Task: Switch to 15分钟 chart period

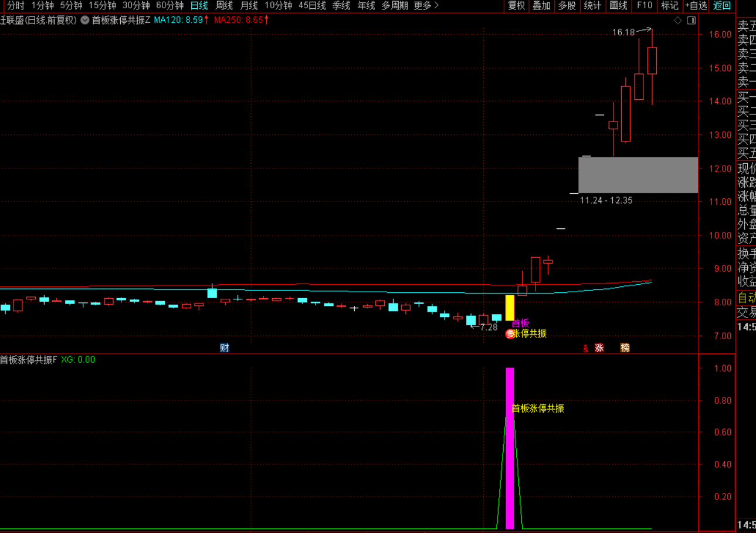Action: coord(102,6)
